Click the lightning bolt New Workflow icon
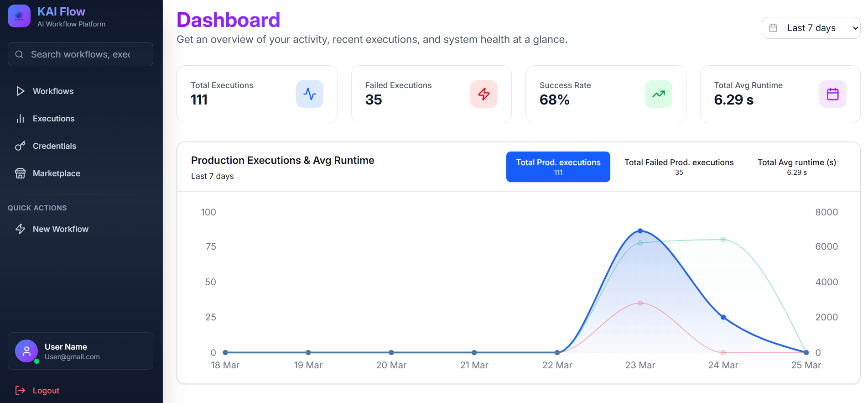Image resolution: width=868 pixels, height=403 pixels. (x=20, y=229)
